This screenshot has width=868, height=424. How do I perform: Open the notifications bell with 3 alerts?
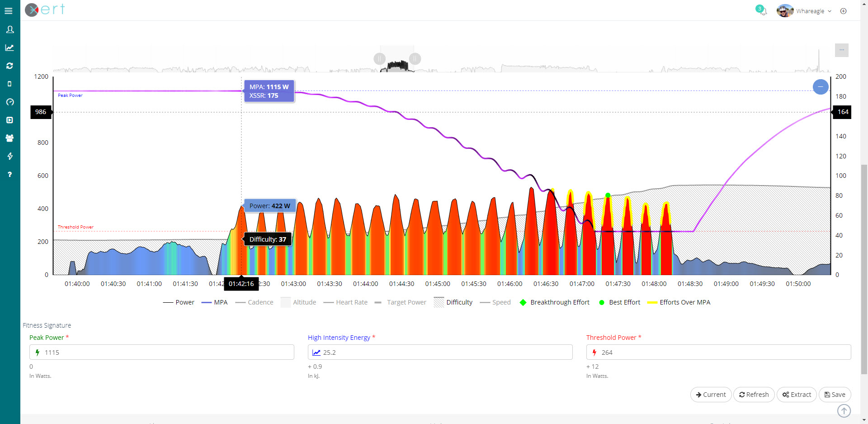point(762,11)
